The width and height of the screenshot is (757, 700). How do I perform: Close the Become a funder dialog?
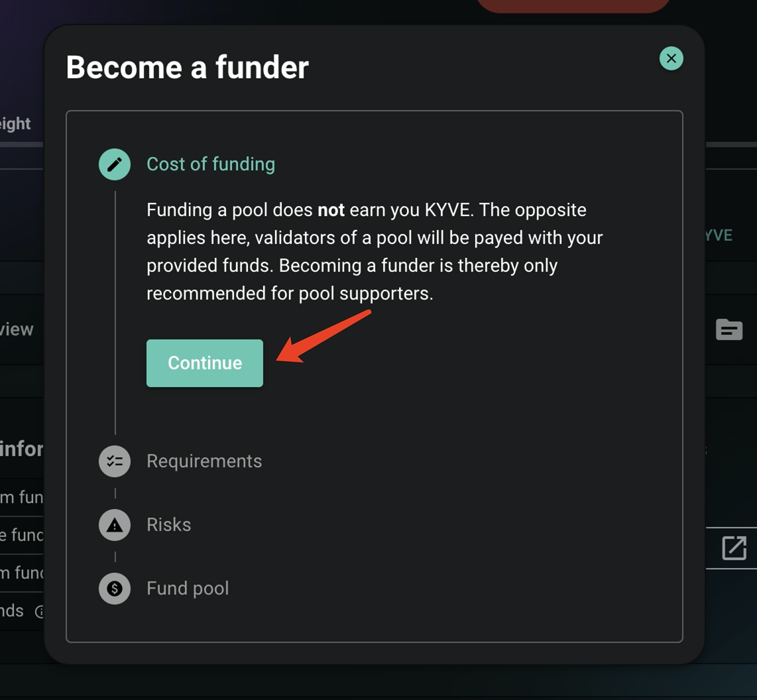pyautogui.click(x=671, y=58)
